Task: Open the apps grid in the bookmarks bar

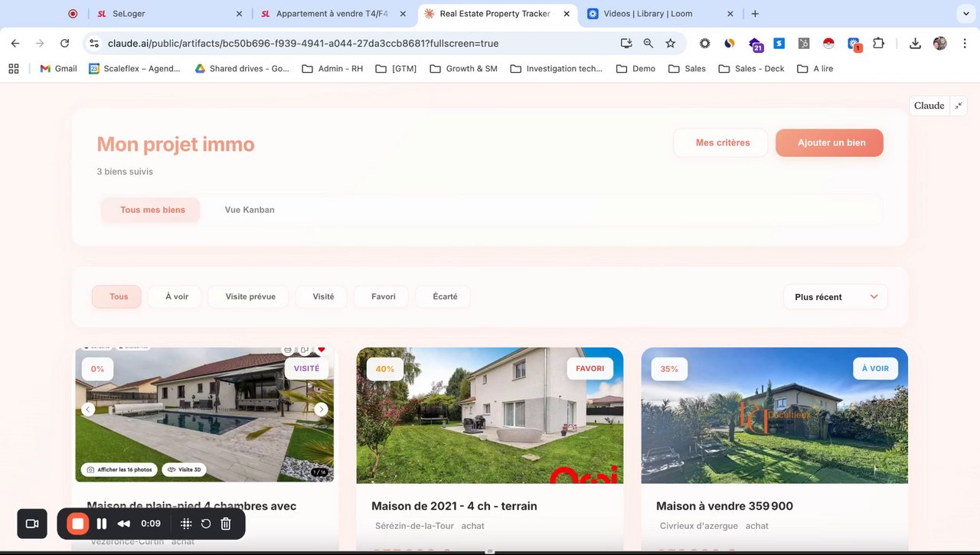Action: click(14, 69)
